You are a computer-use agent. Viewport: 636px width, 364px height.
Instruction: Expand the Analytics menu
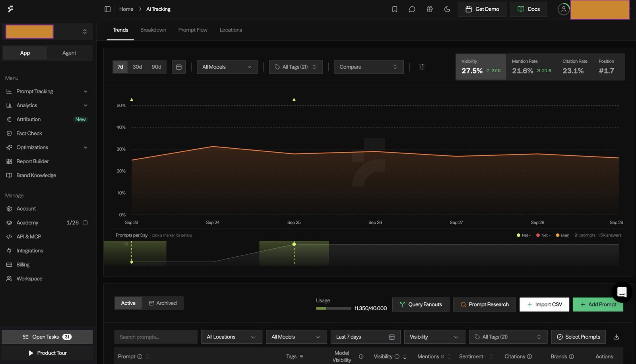[47, 105]
